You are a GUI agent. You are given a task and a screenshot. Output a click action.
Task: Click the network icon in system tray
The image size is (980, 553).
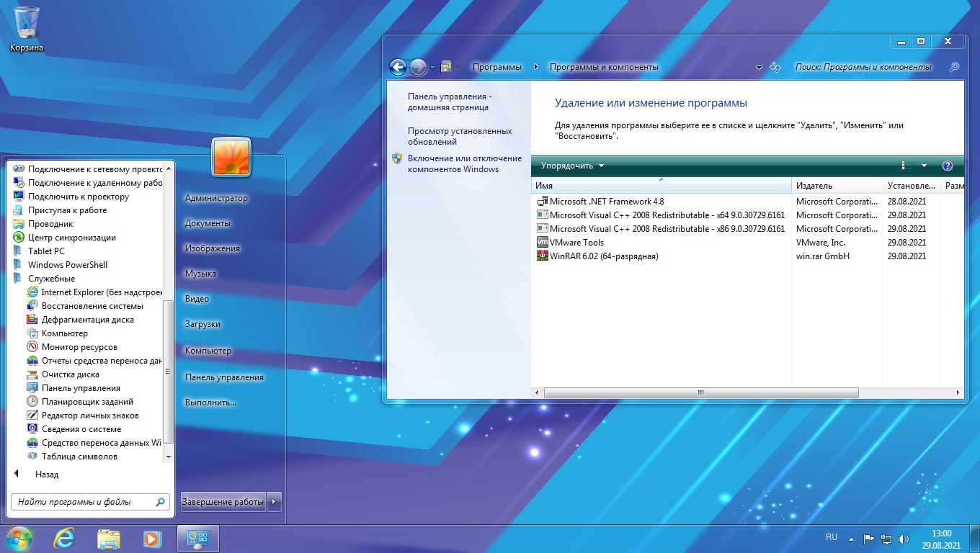point(886,539)
